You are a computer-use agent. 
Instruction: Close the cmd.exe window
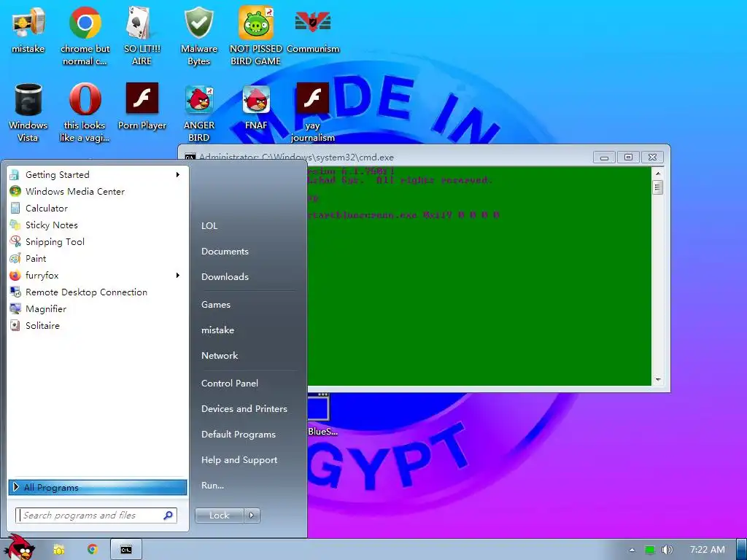point(653,157)
